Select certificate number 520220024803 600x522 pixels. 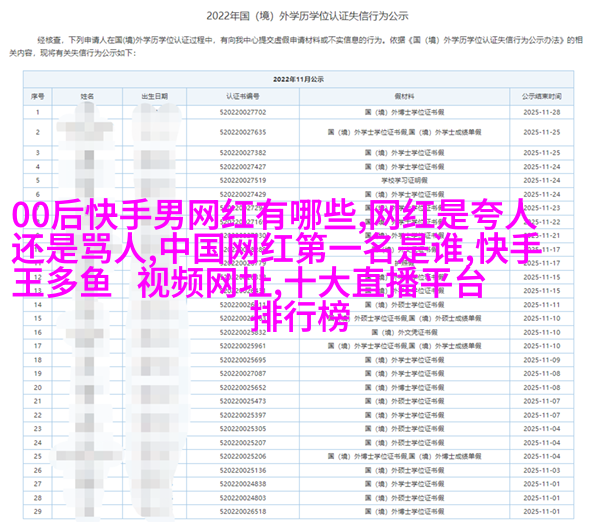243,498
